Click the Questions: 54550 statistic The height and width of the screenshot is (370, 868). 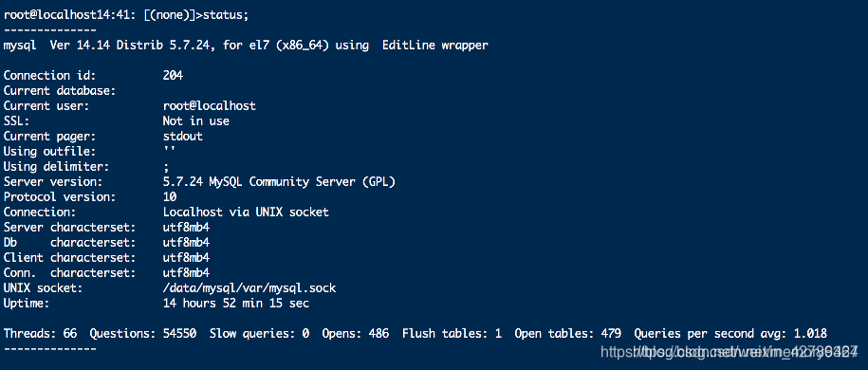click(x=143, y=333)
